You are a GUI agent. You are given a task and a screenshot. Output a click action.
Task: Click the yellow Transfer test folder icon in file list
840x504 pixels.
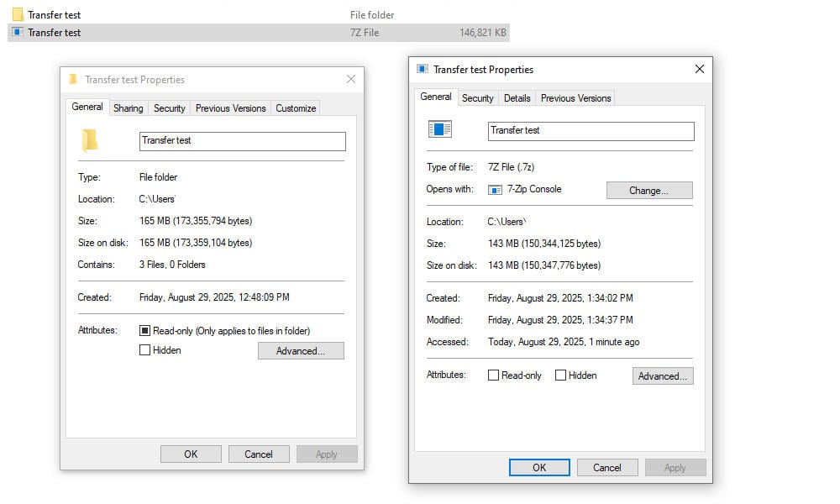[18, 14]
